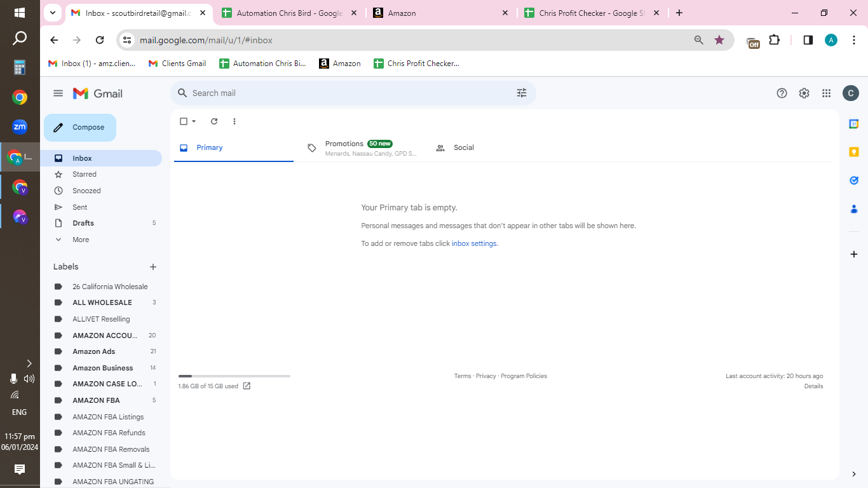Open Gmail Support help icon

tap(782, 93)
